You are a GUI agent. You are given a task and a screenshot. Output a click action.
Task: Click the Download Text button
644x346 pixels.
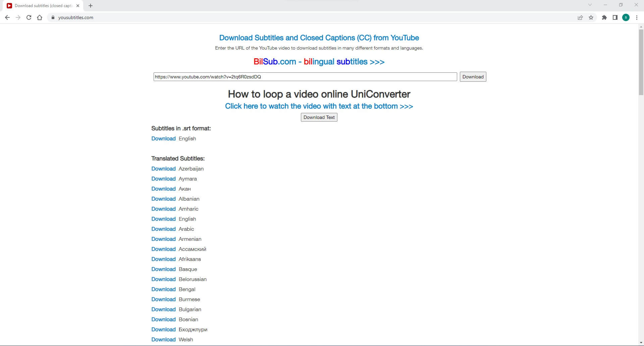pos(319,117)
